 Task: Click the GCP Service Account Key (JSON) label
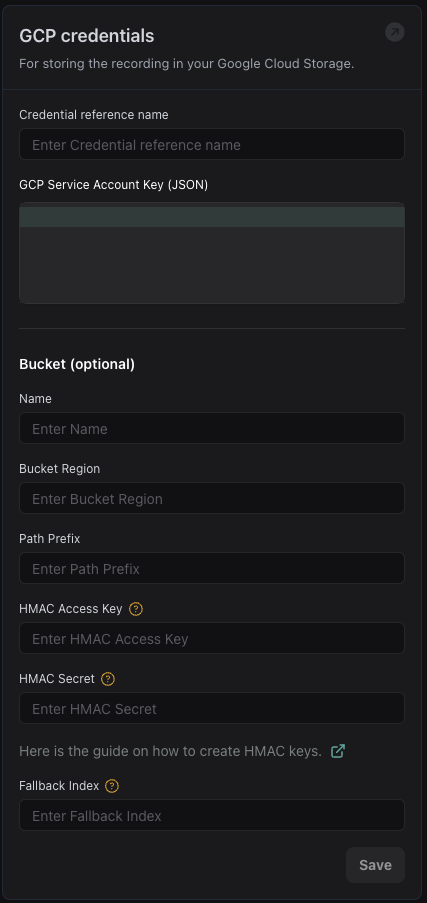pyautogui.click(x=114, y=185)
